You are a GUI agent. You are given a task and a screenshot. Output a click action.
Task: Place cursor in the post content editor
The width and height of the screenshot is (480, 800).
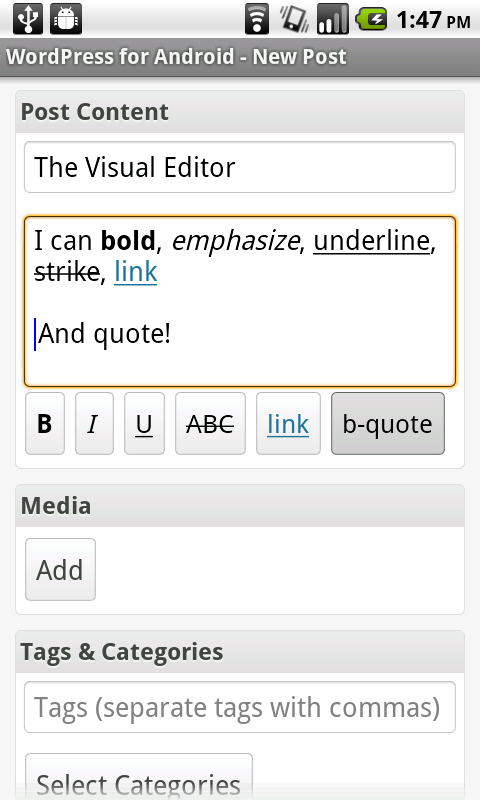[x=240, y=301]
